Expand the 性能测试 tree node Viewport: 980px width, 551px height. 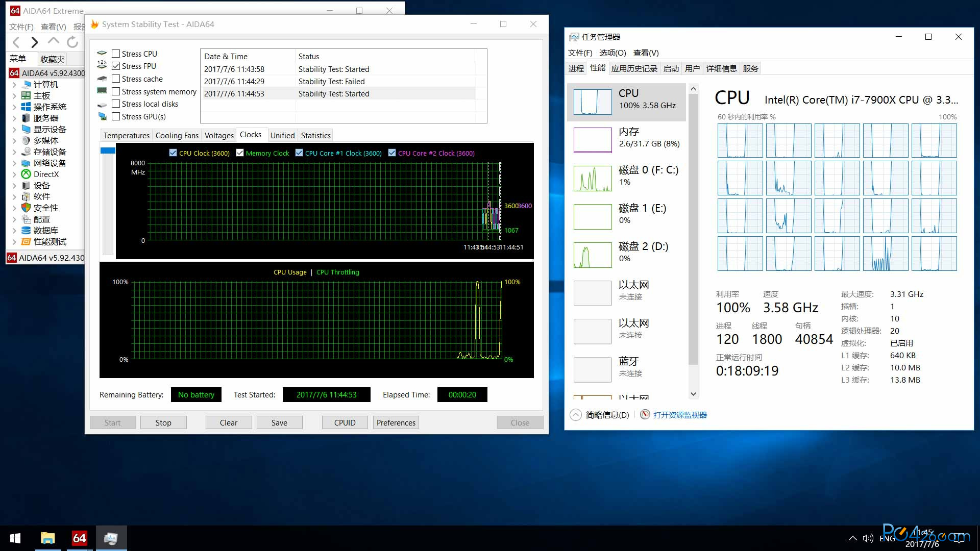pyautogui.click(x=14, y=242)
